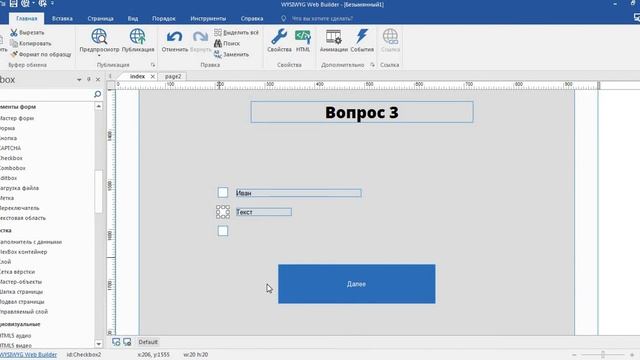Screen dimensions: 640x360
Task: Click the first breakpoint icon left of Default
Action: [116, 342]
